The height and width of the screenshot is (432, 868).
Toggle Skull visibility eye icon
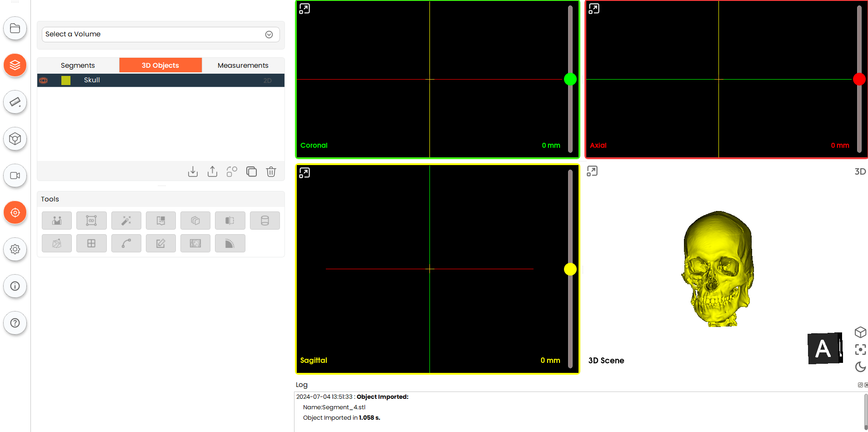pos(44,80)
